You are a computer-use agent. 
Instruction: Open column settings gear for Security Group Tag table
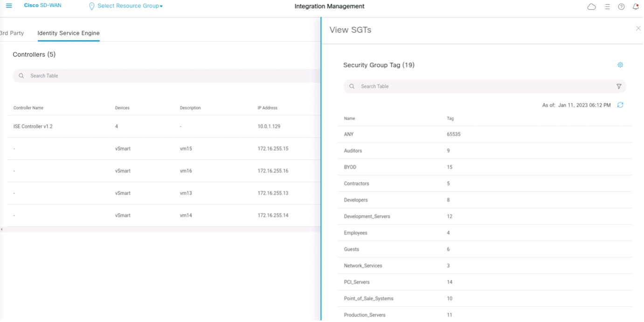620,64
